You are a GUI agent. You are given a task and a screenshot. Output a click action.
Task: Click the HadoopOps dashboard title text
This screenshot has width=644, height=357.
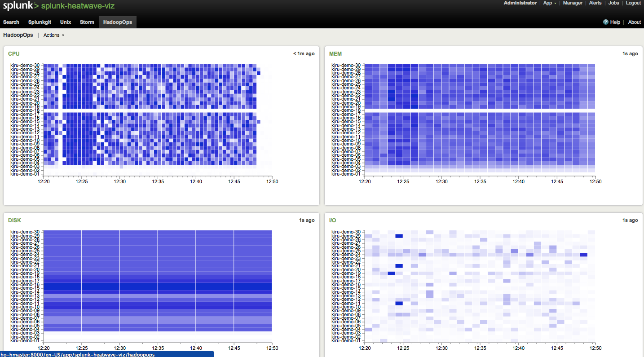point(18,35)
